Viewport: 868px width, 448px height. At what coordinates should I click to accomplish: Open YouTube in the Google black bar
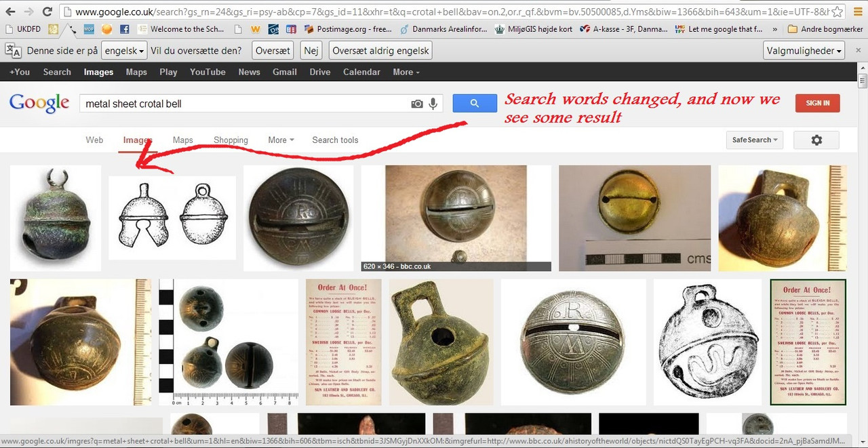[208, 72]
